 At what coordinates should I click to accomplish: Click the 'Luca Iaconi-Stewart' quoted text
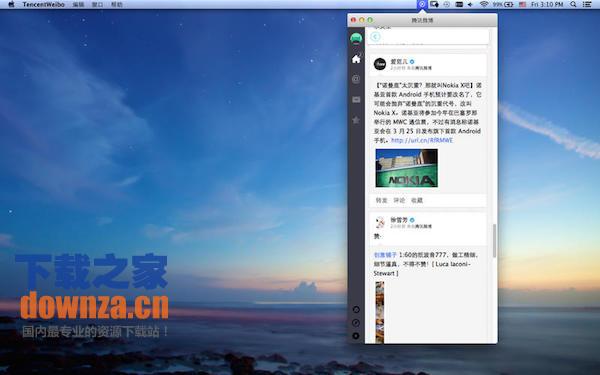tap(422, 269)
